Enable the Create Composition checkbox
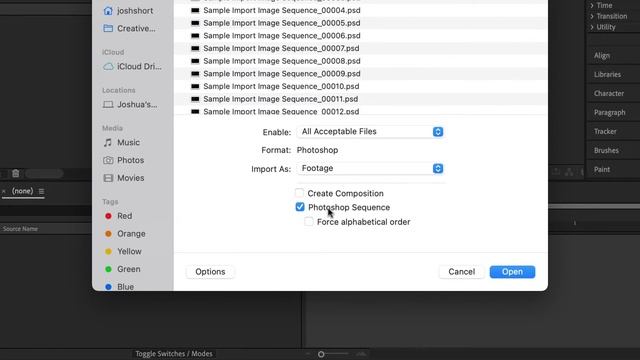 300,193
